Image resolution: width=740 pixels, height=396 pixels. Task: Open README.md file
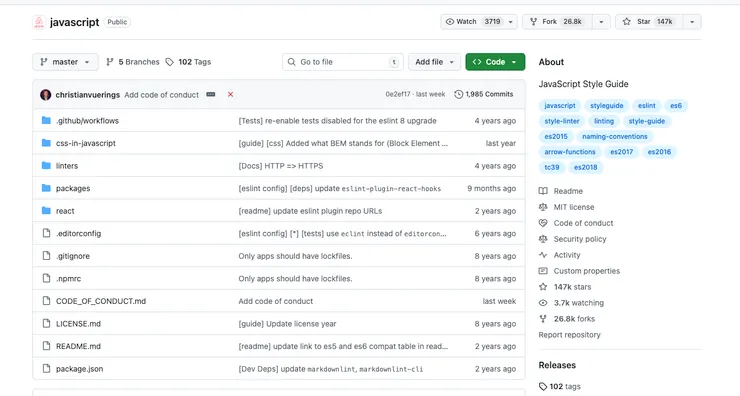(x=78, y=346)
